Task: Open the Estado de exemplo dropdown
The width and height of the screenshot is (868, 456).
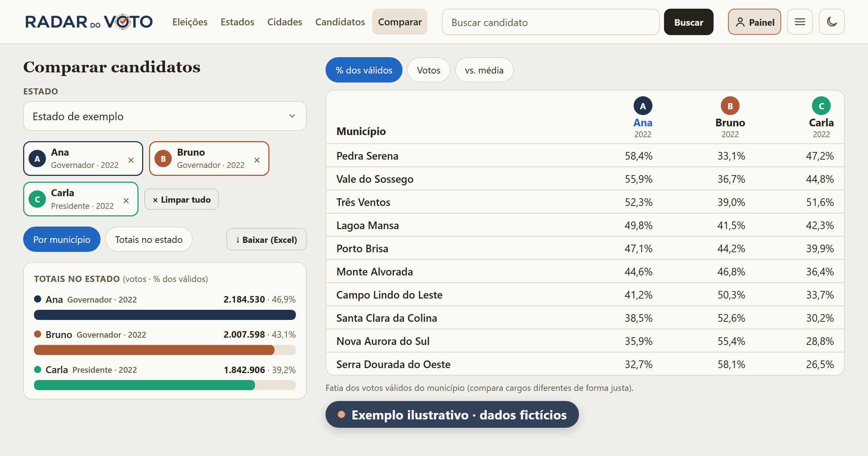Action: pos(165,116)
